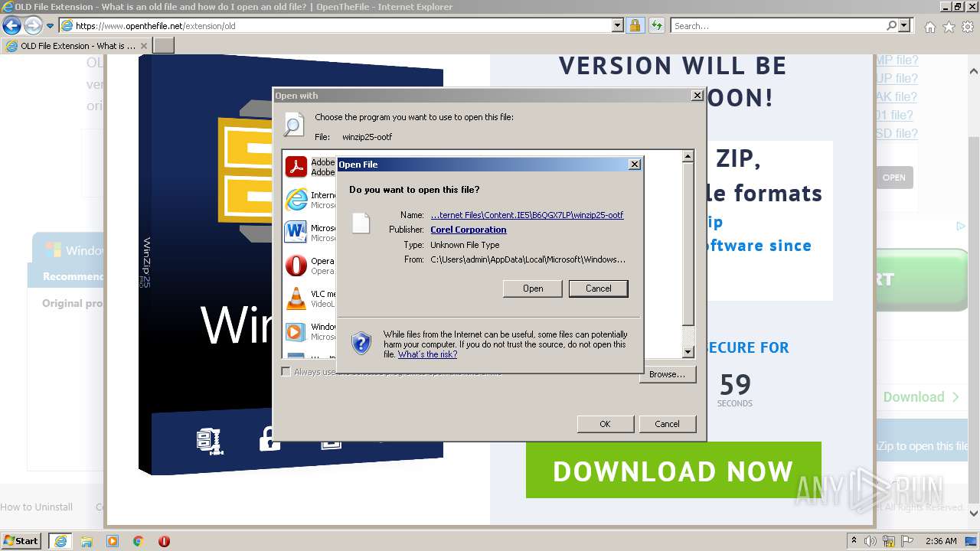Viewport: 980px width, 551px height.
Task: Click OK in the Open with dialog
Action: click(605, 424)
